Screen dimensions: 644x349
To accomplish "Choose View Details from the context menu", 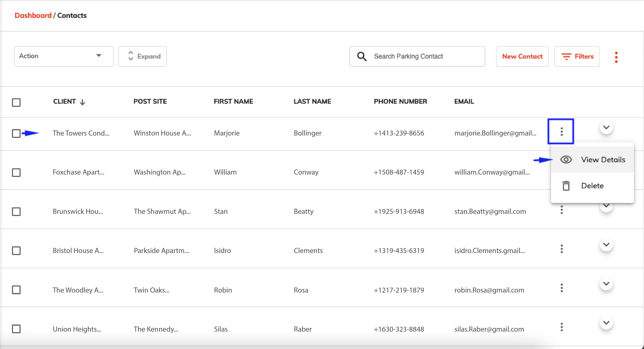I will pos(593,160).
